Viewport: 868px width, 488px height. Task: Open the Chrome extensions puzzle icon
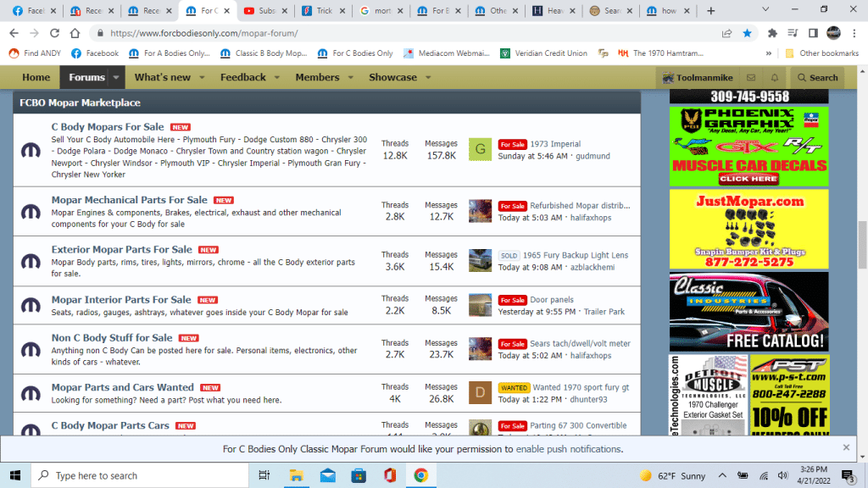[772, 33]
